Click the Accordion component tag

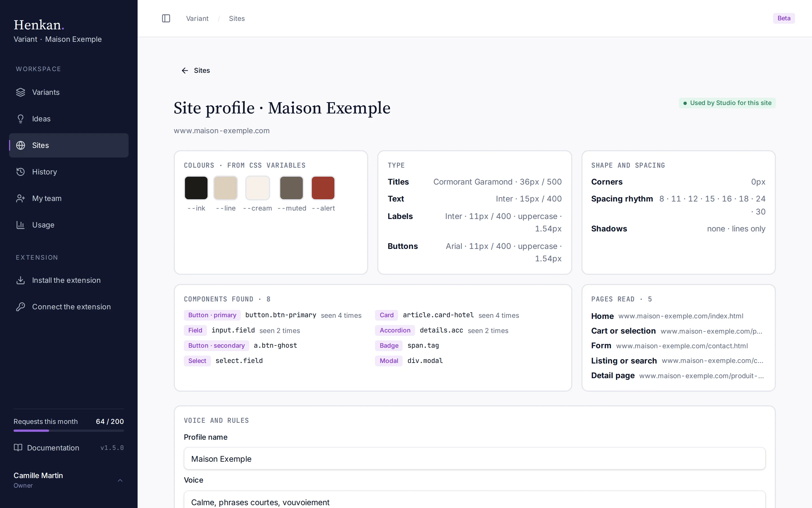click(395, 330)
